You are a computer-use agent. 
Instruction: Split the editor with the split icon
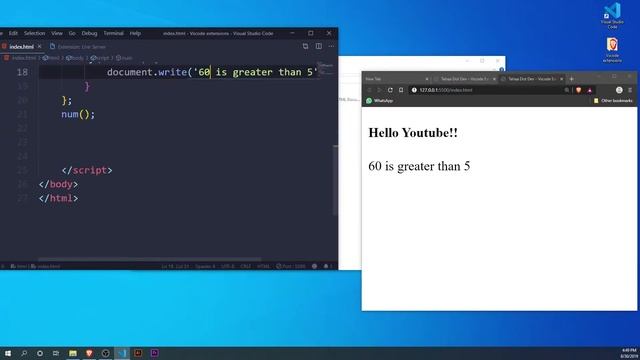pyautogui.click(x=318, y=46)
